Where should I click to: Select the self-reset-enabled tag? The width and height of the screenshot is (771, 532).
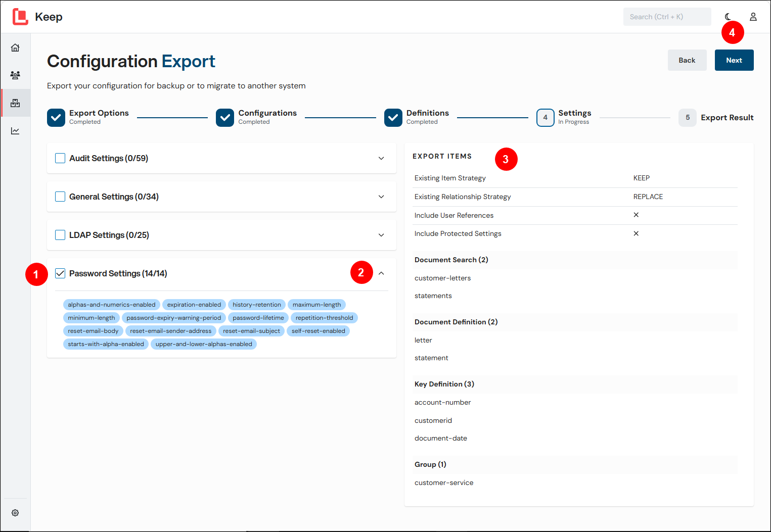tap(319, 331)
